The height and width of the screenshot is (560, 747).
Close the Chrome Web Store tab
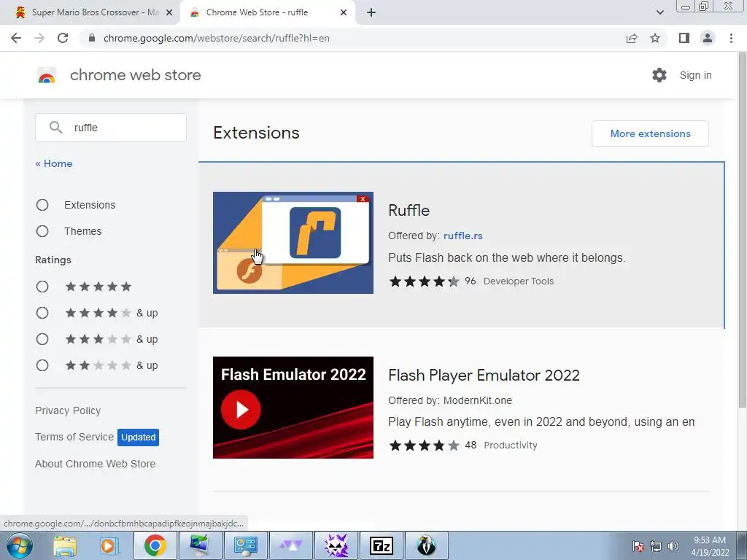click(344, 12)
